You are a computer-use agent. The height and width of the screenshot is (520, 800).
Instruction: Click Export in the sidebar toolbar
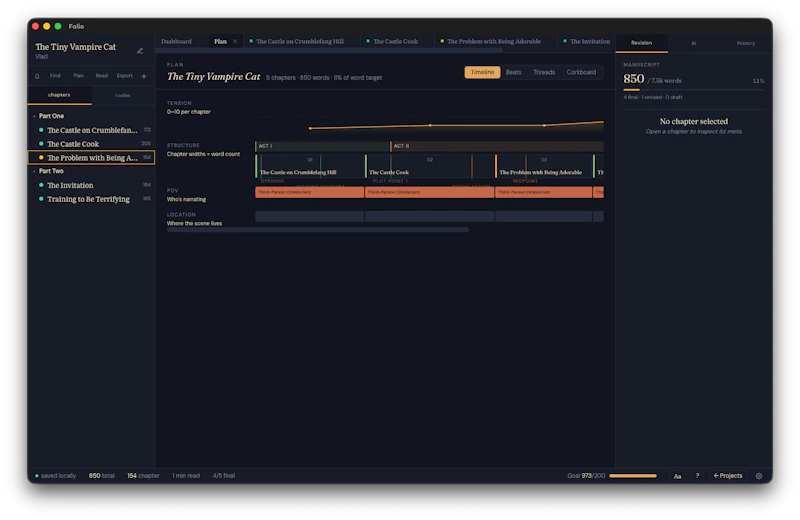point(124,76)
